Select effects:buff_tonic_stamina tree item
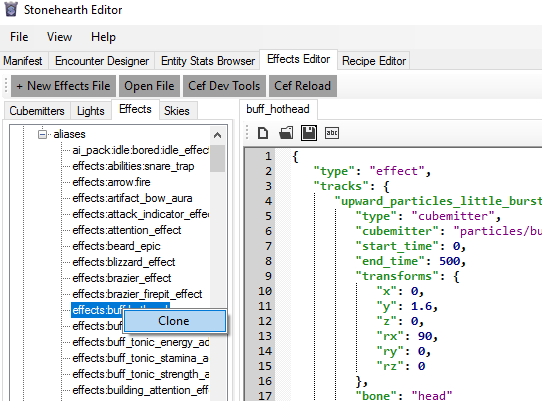 pyautogui.click(x=140, y=358)
